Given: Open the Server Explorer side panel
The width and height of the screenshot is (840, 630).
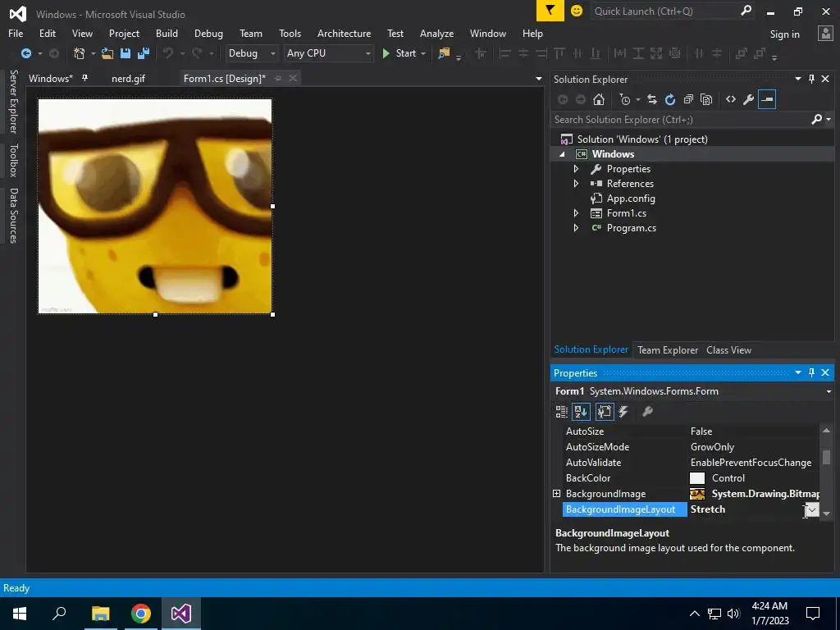Looking at the screenshot, I should pos(13,102).
